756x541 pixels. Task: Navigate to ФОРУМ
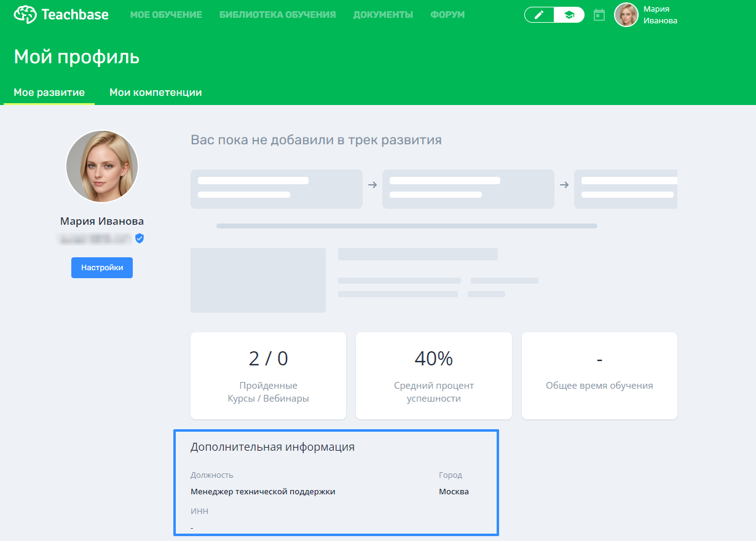447,15
